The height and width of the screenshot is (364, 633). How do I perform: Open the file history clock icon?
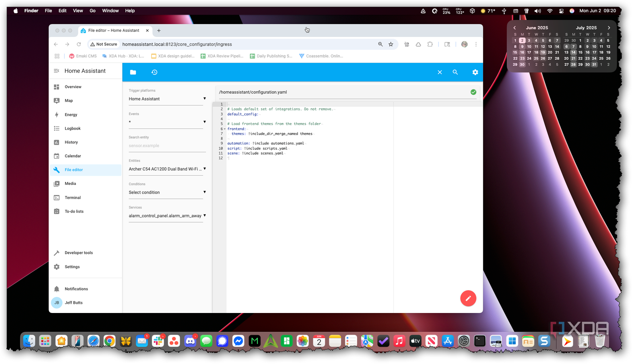pos(154,72)
